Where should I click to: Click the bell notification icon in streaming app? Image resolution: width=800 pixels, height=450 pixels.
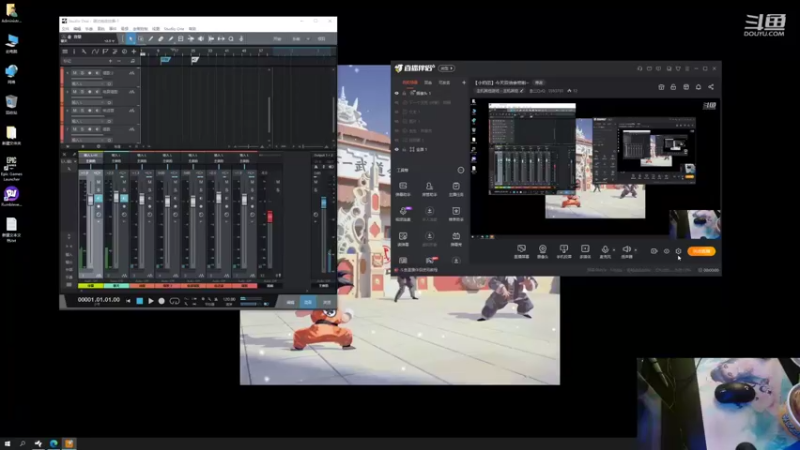point(698,87)
